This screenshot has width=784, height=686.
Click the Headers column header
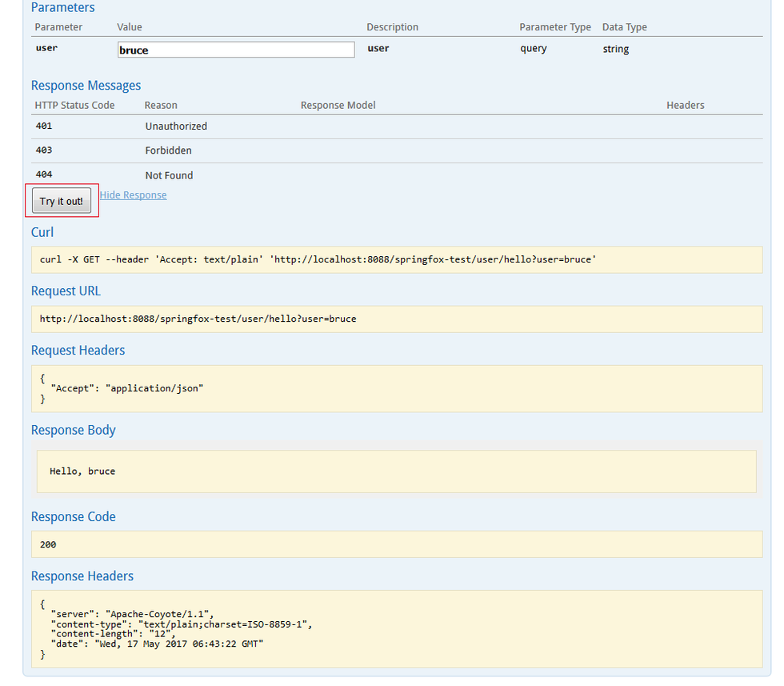tap(685, 106)
